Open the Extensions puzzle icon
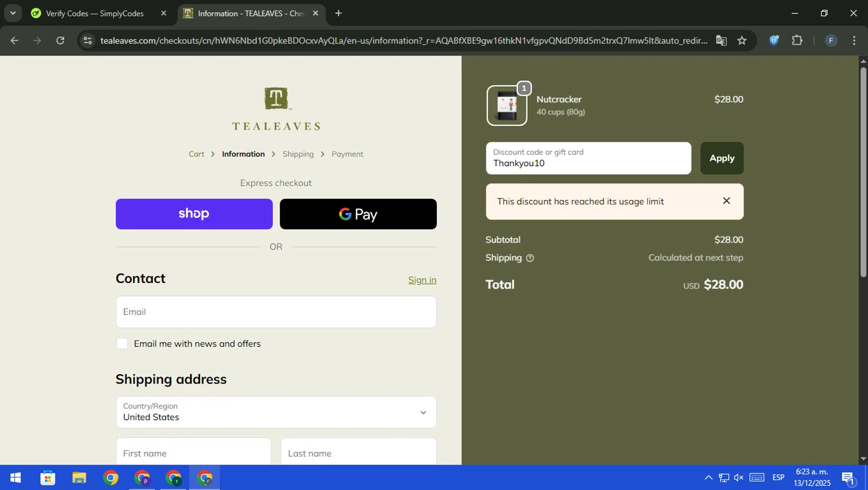Screen dimensions: 868x490 pyautogui.click(x=797, y=40)
